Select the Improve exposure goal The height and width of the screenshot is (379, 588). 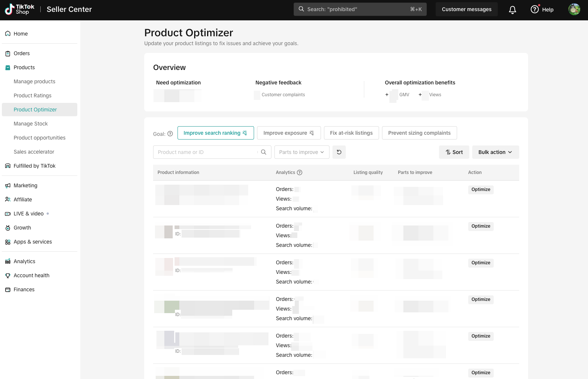point(288,133)
